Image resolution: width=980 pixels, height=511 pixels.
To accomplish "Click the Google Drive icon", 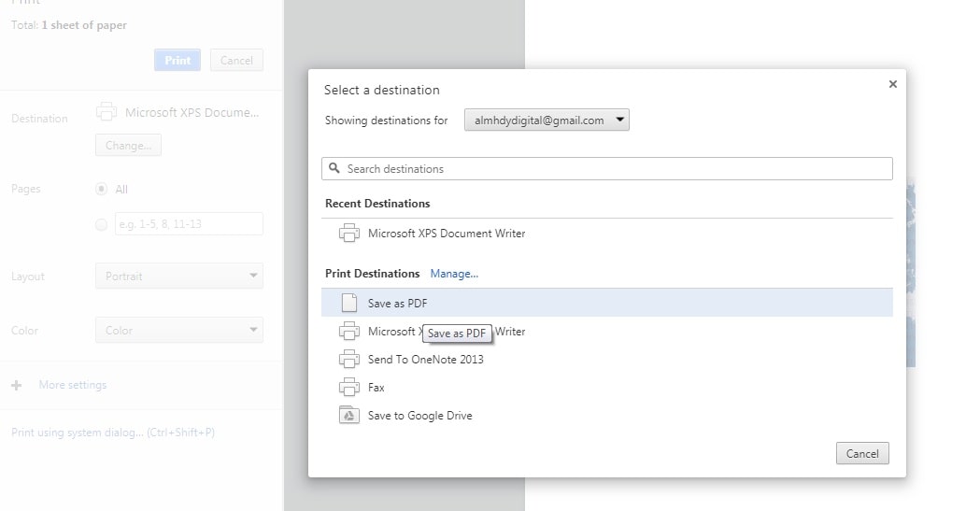I will (348, 416).
